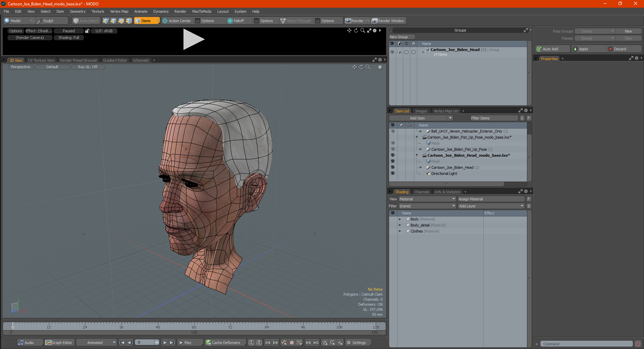
Task: Switch to Channels tab
Action: coord(421,192)
